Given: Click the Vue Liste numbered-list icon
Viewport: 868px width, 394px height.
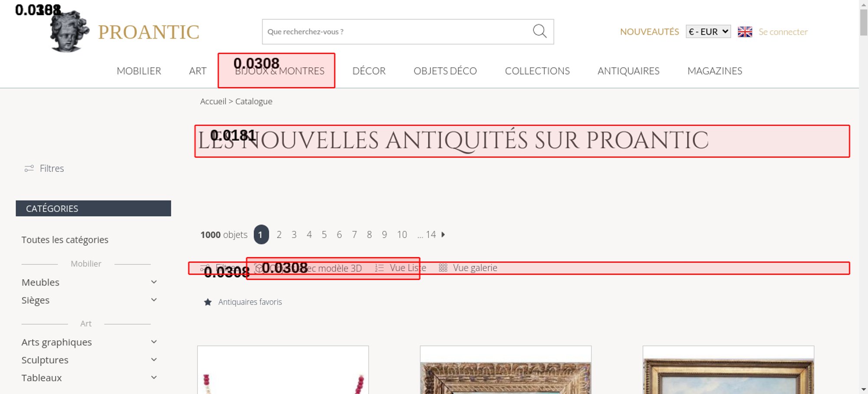Looking at the screenshot, I should [x=379, y=268].
